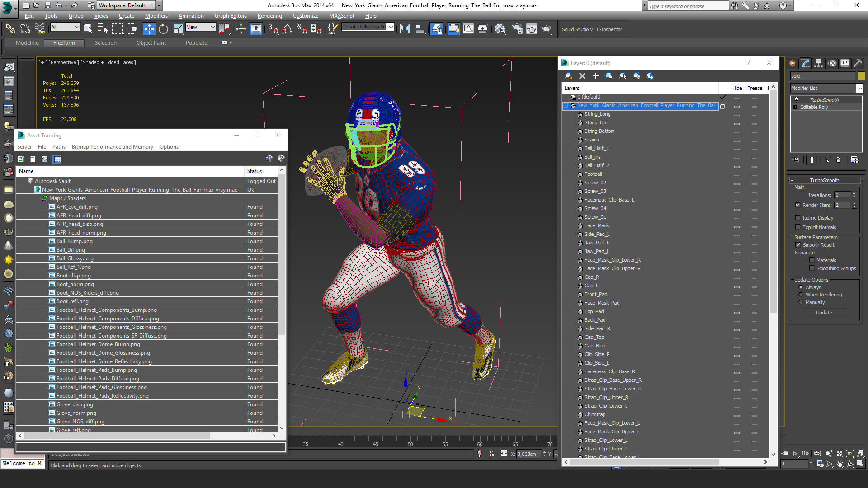This screenshot has height=488, width=868.
Task: Select the Select and Move tool
Action: click(x=149, y=29)
